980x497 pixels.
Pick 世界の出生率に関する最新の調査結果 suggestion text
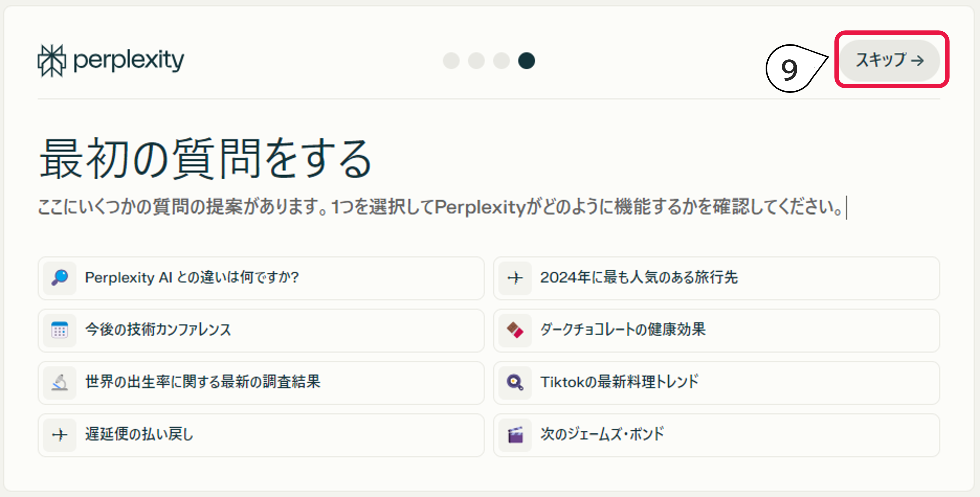click(x=203, y=382)
